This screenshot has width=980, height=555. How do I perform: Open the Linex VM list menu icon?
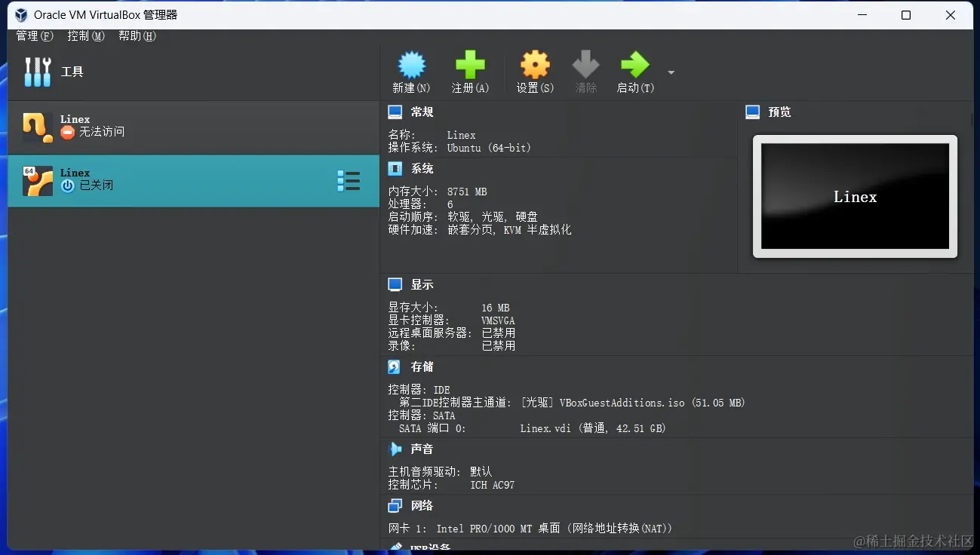pos(349,181)
